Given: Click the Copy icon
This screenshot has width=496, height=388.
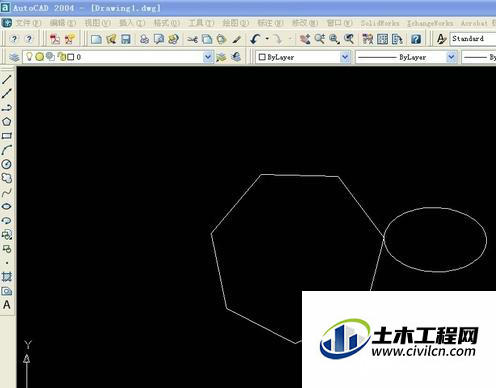Looking at the screenshot, I should pyautogui.click(x=207, y=39).
